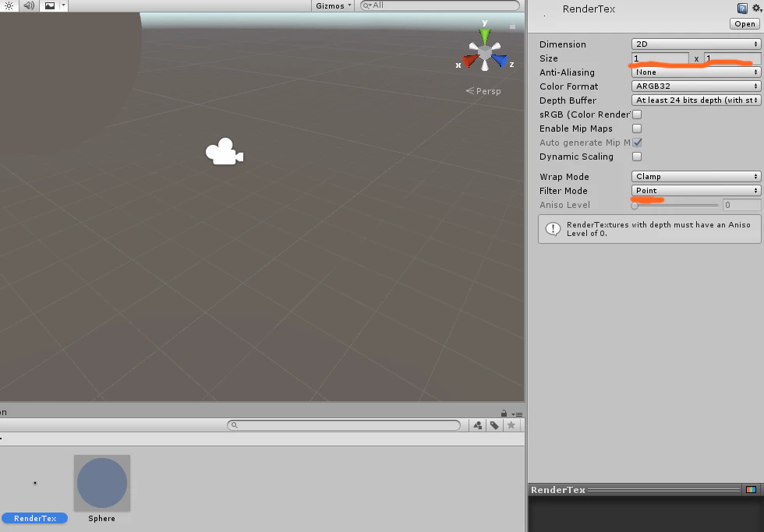764x532 pixels.
Task: Click the blue Z axis gizmo cone
Action: (x=499, y=61)
